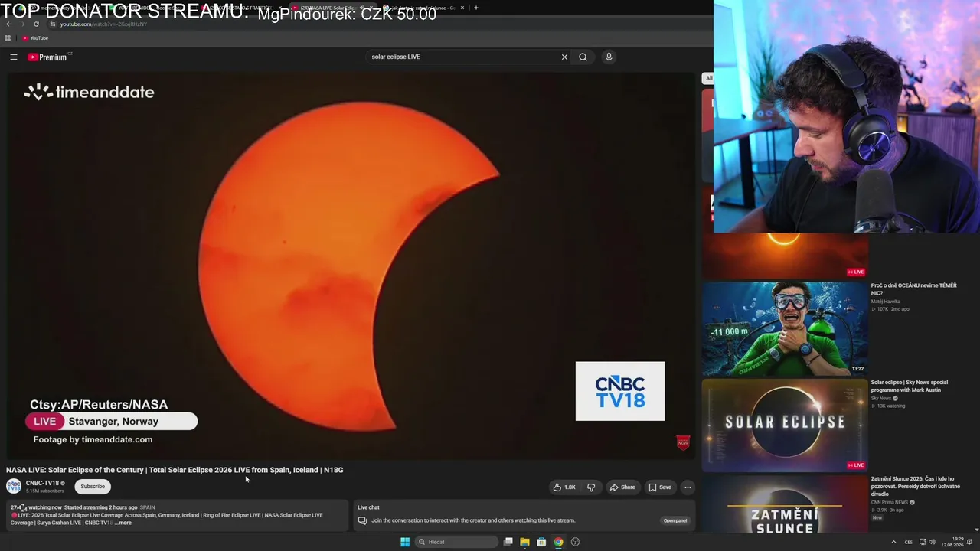980x551 pixels.
Task: Open the CNBC-TV18 channel avatar
Action: coord(14,486)
